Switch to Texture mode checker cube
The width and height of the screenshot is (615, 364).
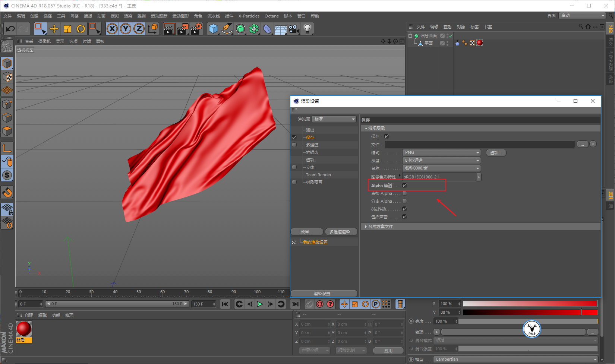[7, 77]
